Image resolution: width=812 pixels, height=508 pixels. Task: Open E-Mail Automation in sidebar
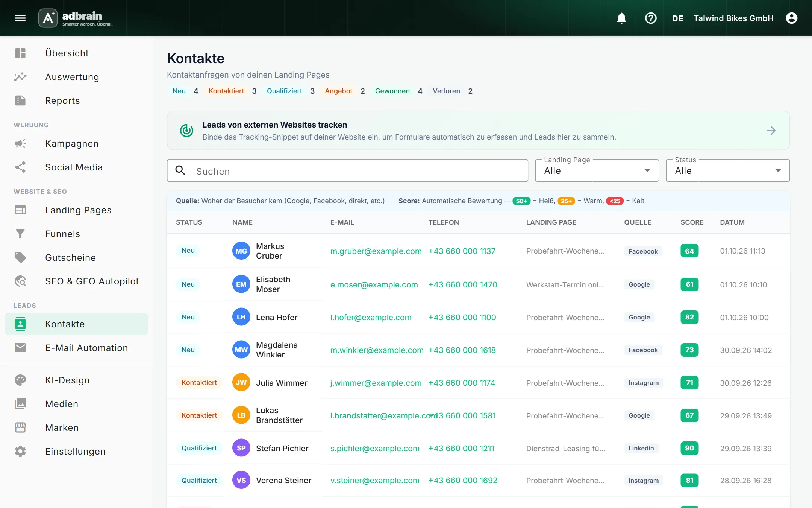tap(76, 348)
